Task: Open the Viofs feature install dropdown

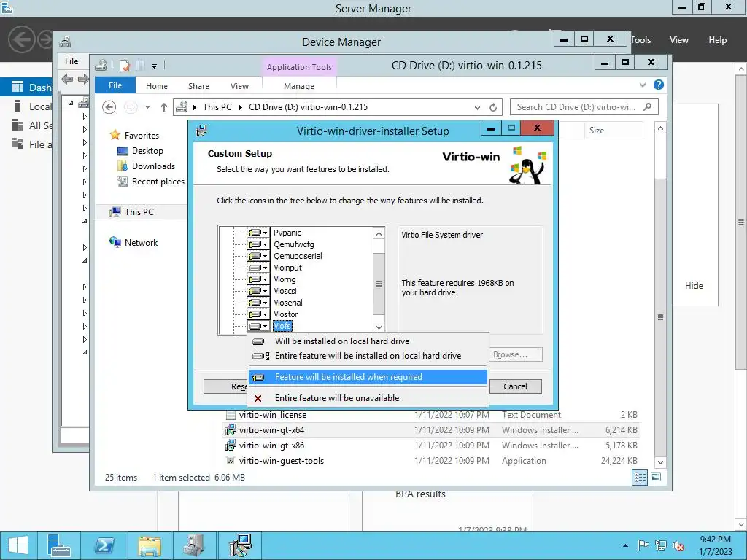Action: click(x=258, y=326)
